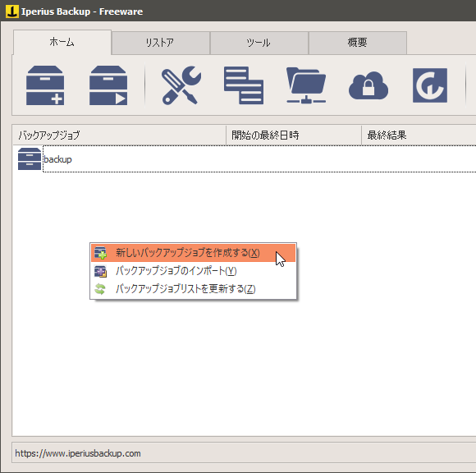Open the リストア tab
The width and height of the screenshot is (476, 473).
160,43
